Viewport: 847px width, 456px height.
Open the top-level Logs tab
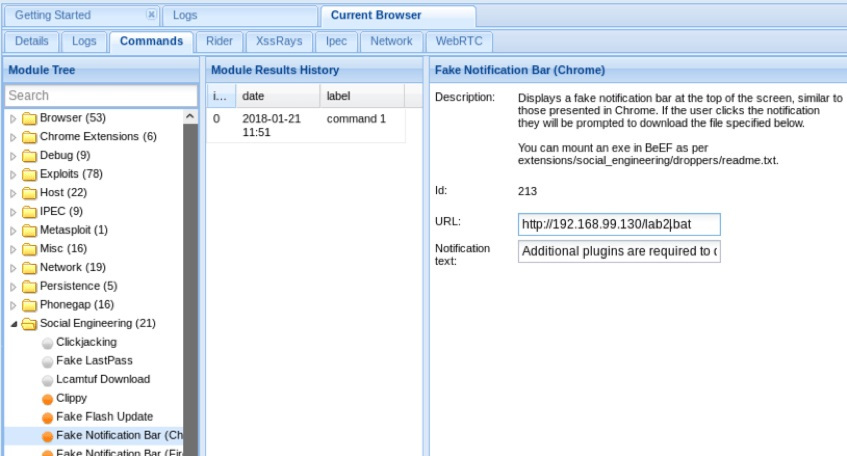click(239, 15)
